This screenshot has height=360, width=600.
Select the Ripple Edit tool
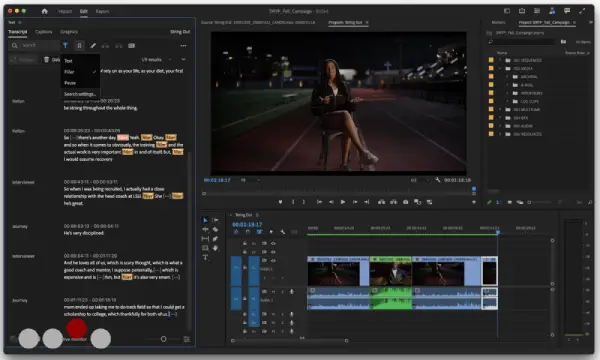[205, 230]
